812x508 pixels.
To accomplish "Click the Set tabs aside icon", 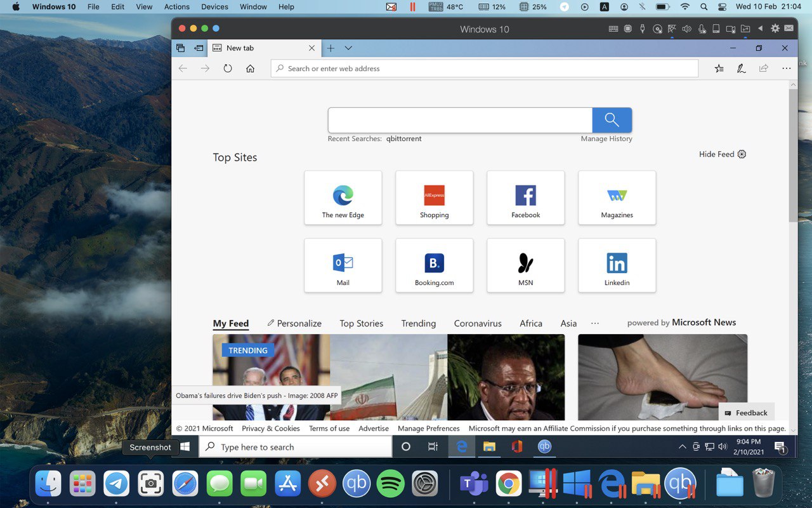I will pyautogui.click(x=199, y=48).
